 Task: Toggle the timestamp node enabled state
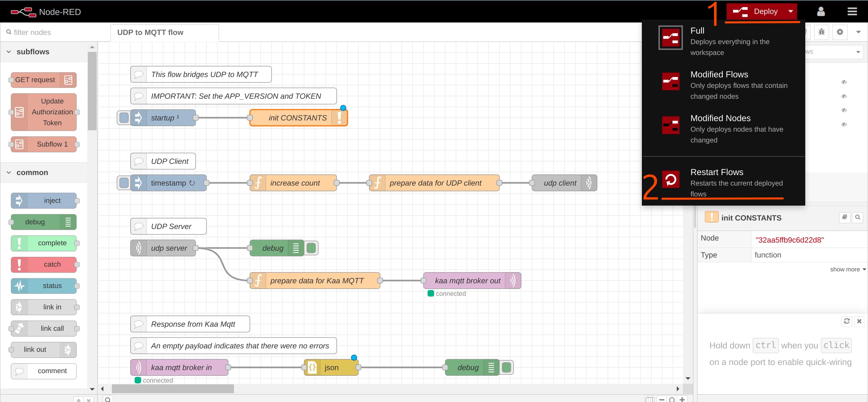pos(123,183)
